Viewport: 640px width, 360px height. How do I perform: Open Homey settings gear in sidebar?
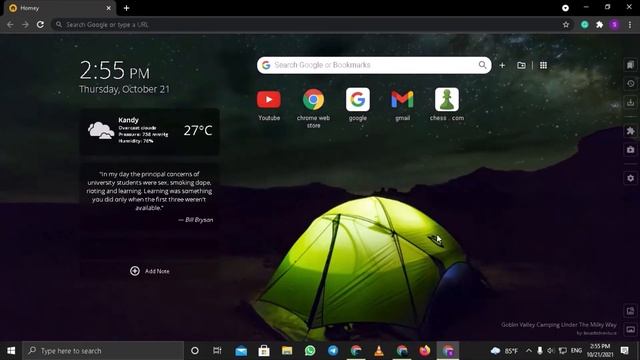(x=630, y=178)
